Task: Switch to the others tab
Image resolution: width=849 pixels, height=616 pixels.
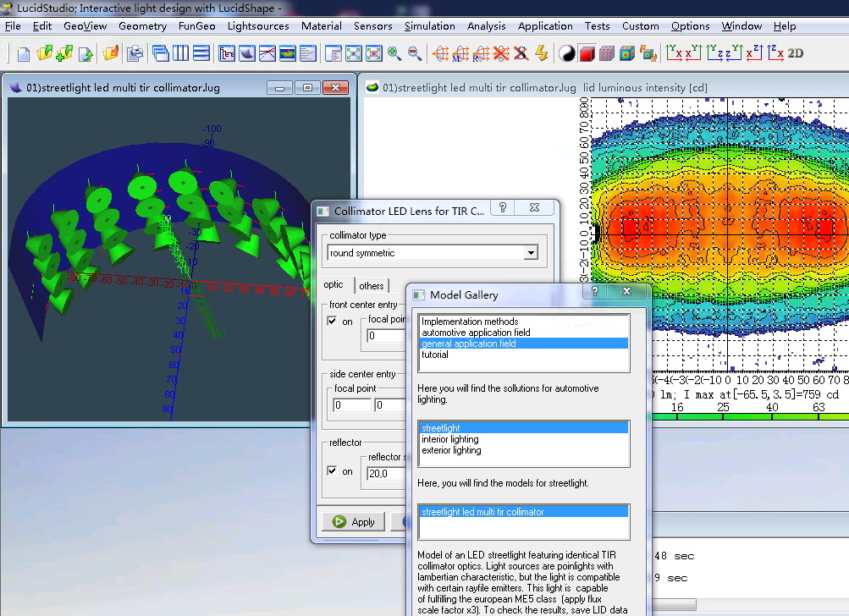Action: coord(372,286)
